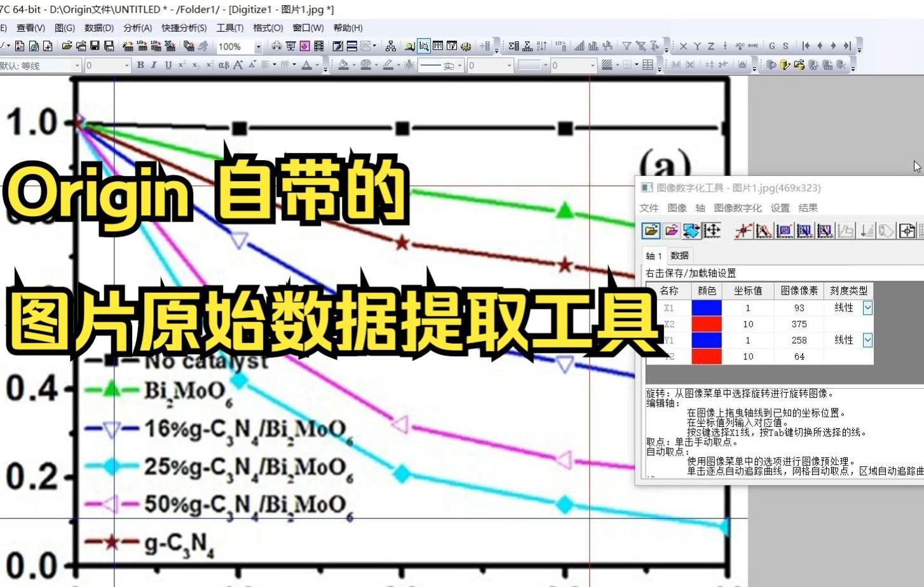
Task: Click the blue color swatch for Y1
Action: 707,340
